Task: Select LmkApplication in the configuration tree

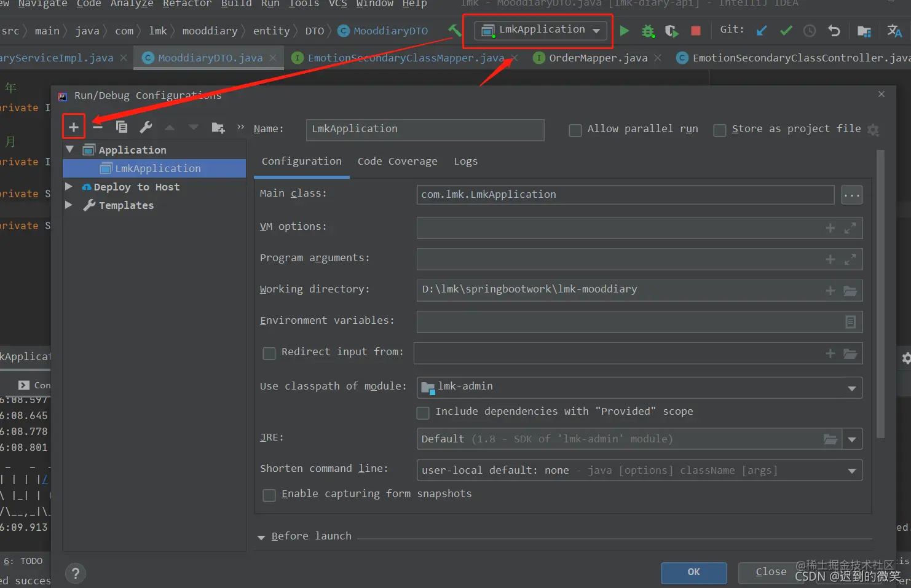Action: point(154,168)
